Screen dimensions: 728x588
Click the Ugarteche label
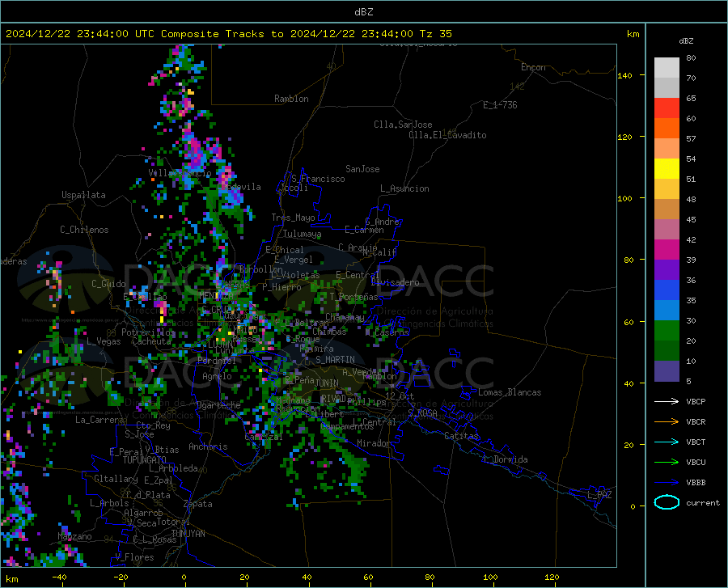click(x=218, y=405)
